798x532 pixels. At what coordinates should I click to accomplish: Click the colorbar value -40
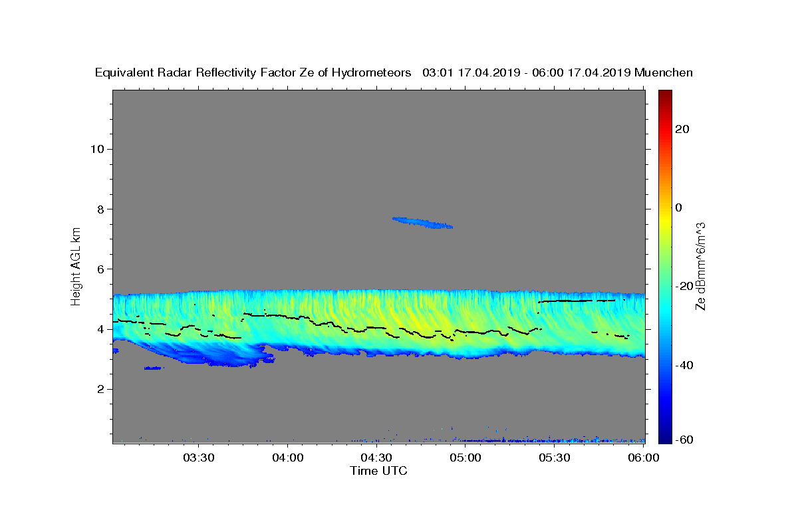[685, 365]
